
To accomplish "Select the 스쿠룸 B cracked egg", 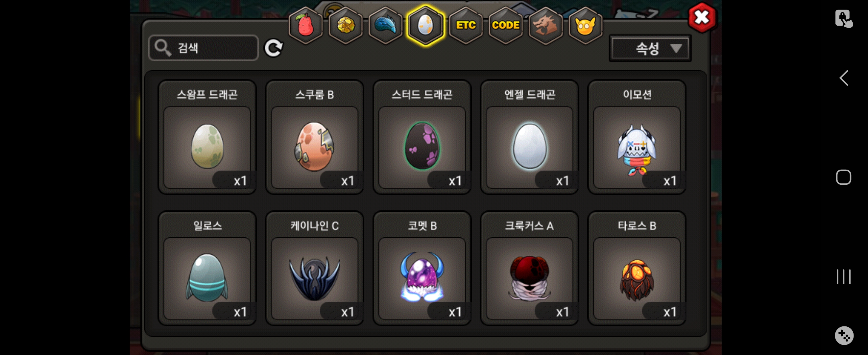I will point(314,137).
